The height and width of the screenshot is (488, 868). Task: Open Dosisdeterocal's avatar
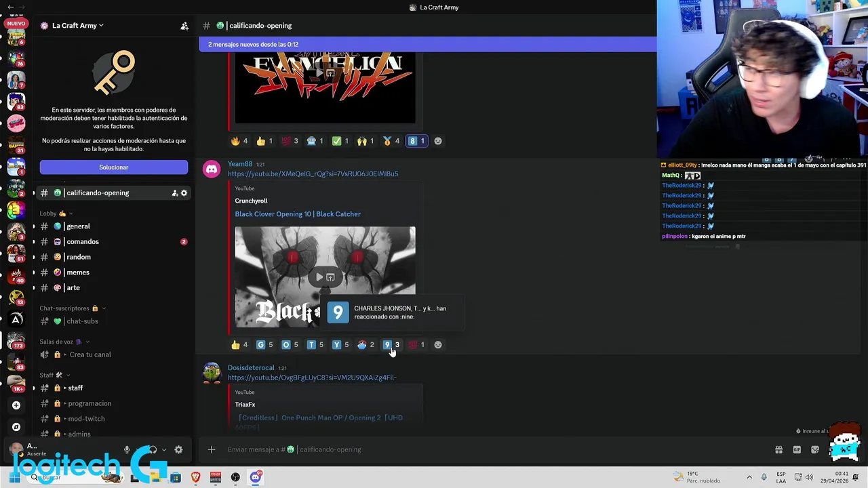(x=212, y=373)
